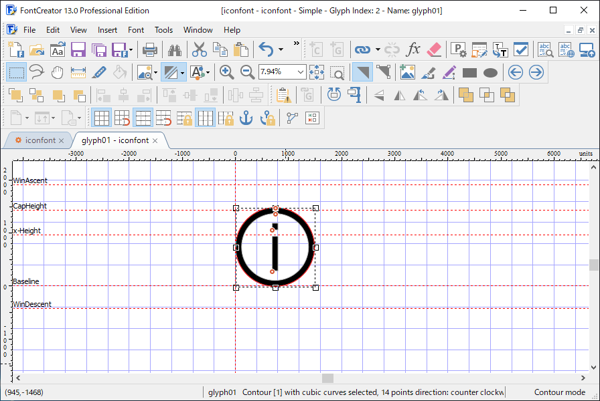Click the Import Image icon
The width and height of the screenshot is (600, 401).
[x=408, y=72]
